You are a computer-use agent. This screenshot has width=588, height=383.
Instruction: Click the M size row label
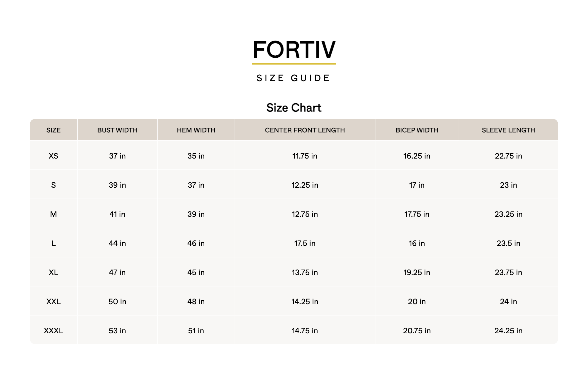tap(54, 214)
